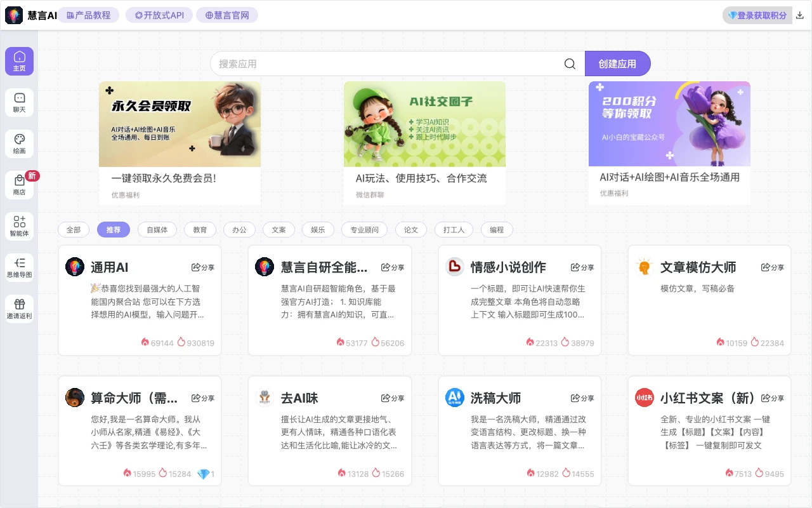This screenshot has width=812, height=508.
Task: Select the 论文 category filter
Action: [x=410, y=230]
